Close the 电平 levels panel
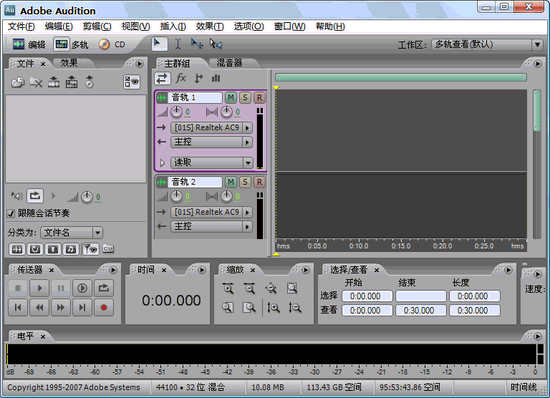 tap(43, 337)
